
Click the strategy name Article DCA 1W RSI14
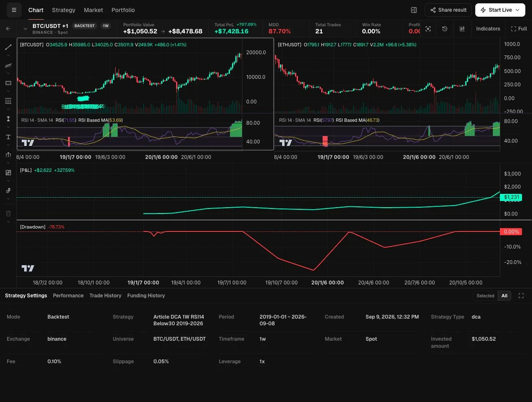click(x=179, y=320)
